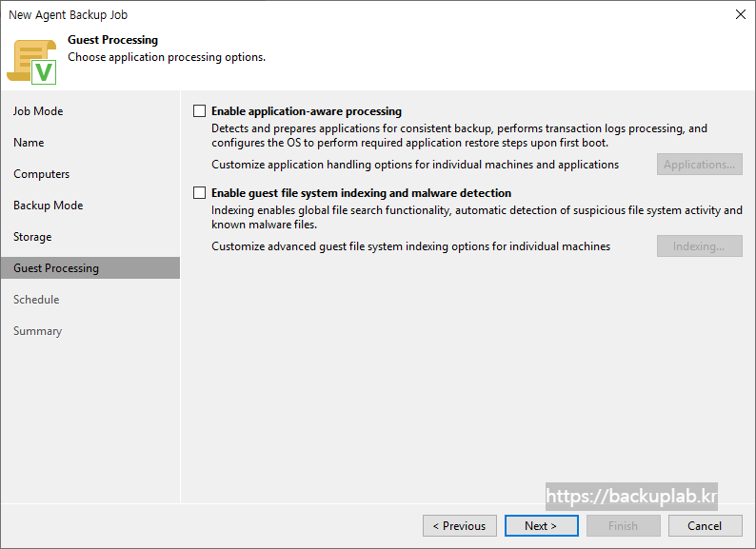The height and width of the screenshot is (549, 756).
Task: Click 'Customize application handling options' description text
Action: coord(415,165)
